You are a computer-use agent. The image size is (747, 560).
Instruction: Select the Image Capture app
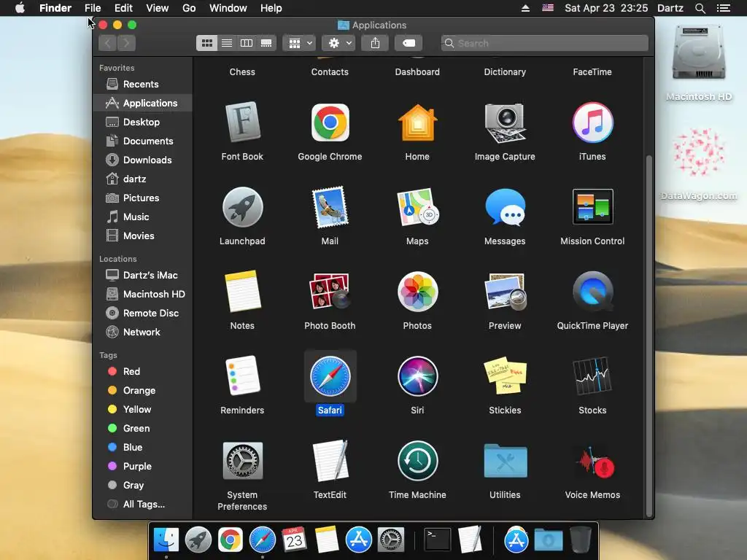[x=505, y=122]
